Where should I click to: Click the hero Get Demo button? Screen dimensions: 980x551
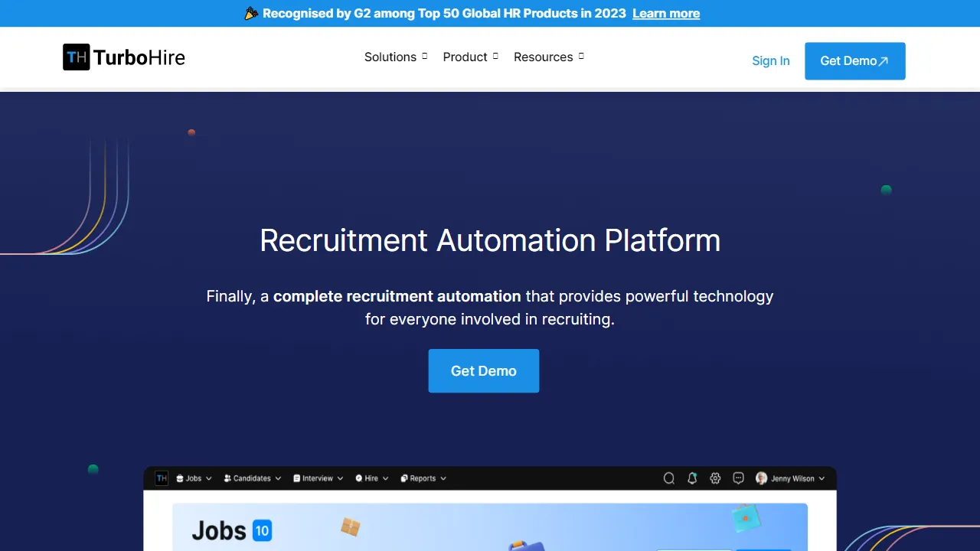tap(484, 371)
